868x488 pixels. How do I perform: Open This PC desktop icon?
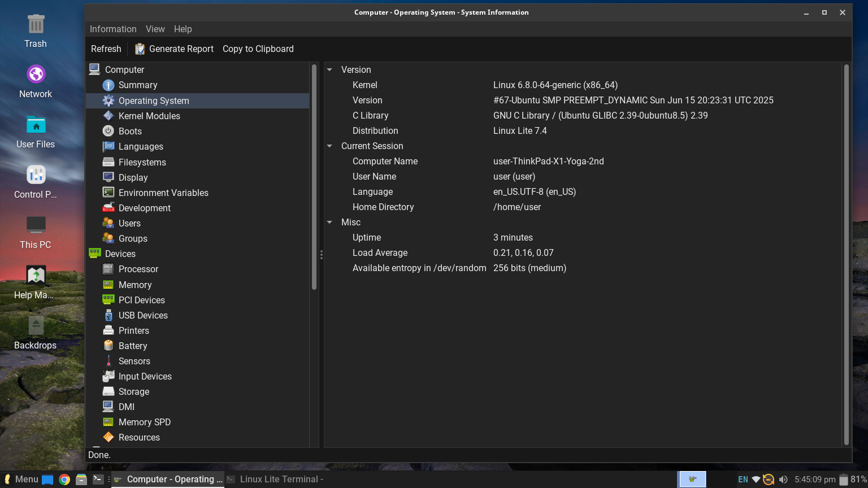pos(36,233)
